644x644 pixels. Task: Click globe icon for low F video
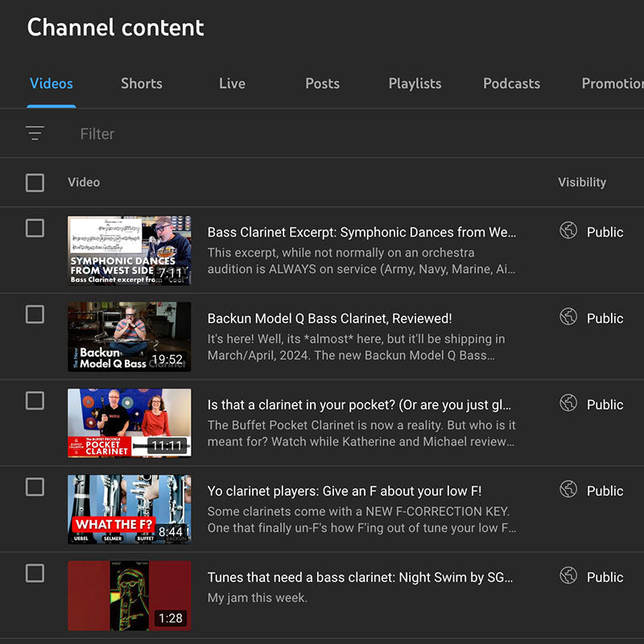click(568, 489)
